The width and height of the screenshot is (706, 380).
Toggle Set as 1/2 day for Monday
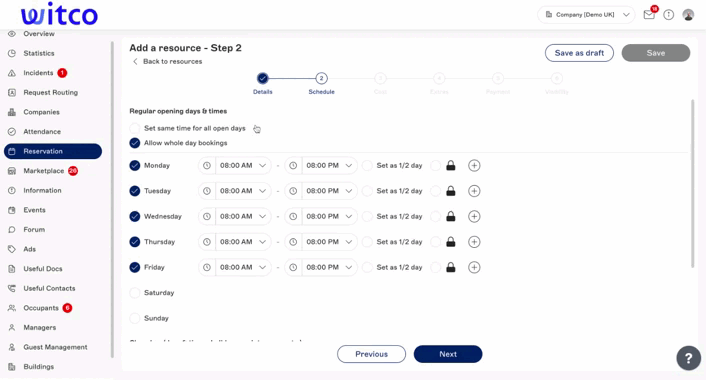(367, 165)
